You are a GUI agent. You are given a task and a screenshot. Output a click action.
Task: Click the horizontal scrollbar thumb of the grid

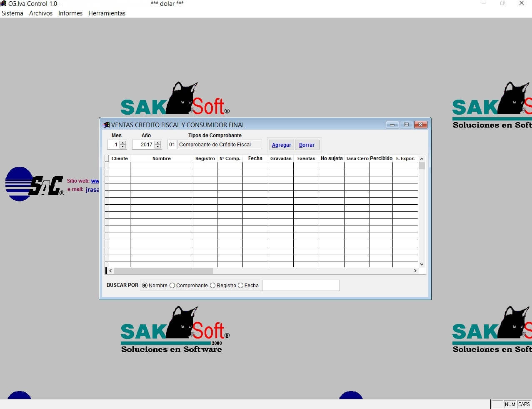pyautogui.click(x=164, y=271)
